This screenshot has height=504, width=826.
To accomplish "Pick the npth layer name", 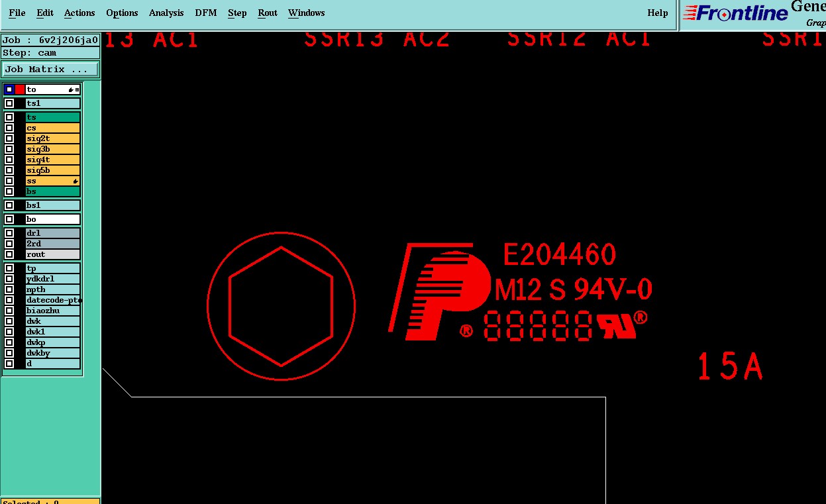I will (x=53, y=289).
